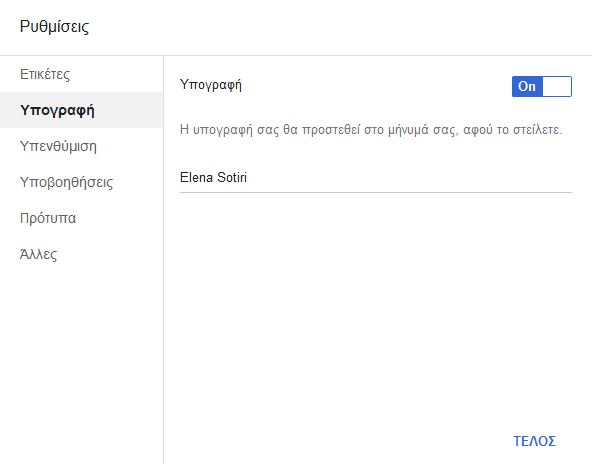Click the underline of the signature input
This screenshot has height=464, width=592.
(x=376, y=192)
